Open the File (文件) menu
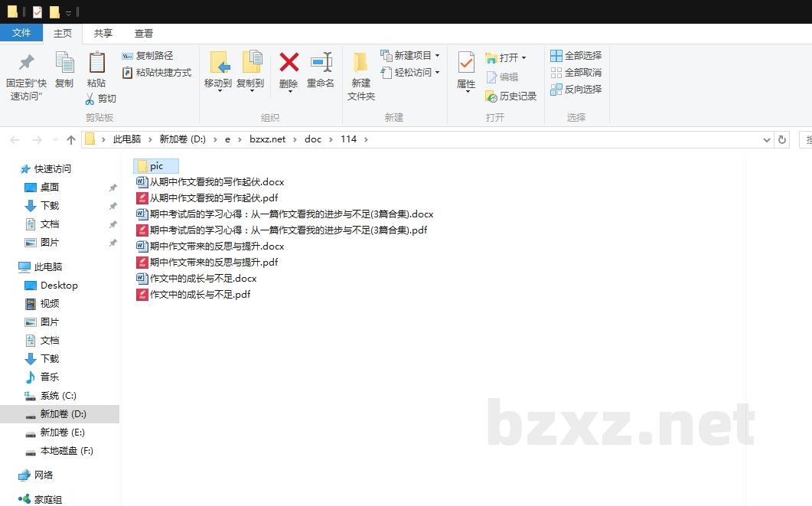The height and width of the screenshot is (506, 812). click(21, 34)
